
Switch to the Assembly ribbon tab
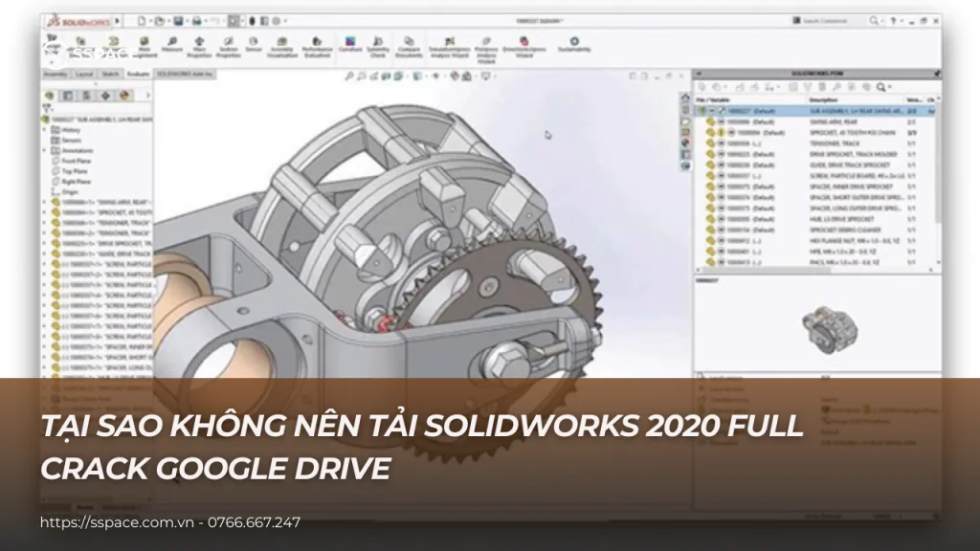point(56,74)
